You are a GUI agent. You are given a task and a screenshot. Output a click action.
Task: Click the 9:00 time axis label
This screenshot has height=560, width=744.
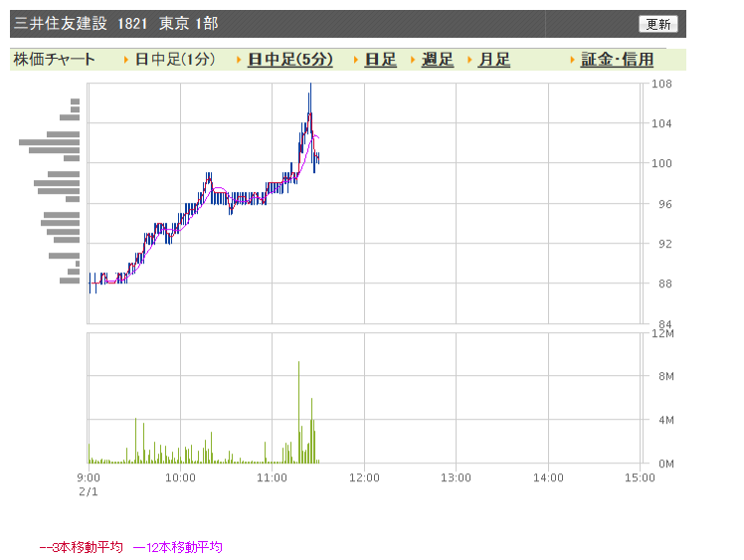tap(89, 477)
